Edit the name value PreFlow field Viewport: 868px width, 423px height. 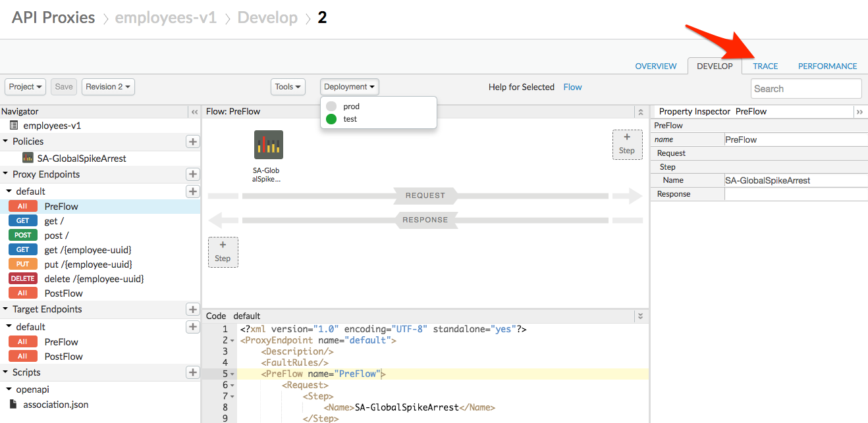tap(796, 139)
